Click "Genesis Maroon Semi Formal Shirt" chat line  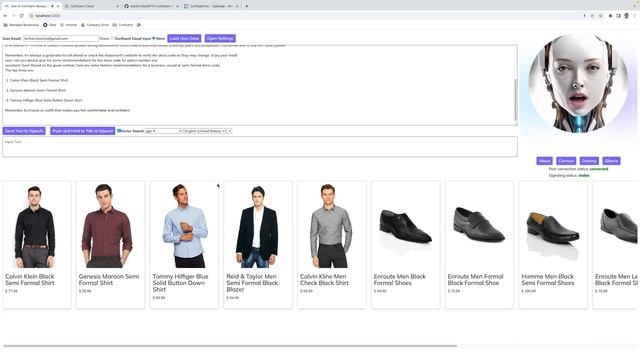coord(38,90)
